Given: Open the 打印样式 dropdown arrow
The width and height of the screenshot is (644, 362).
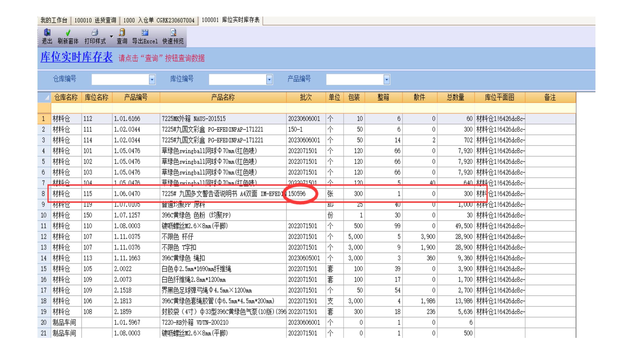Looking at the screenshot, I should (111, 36).
